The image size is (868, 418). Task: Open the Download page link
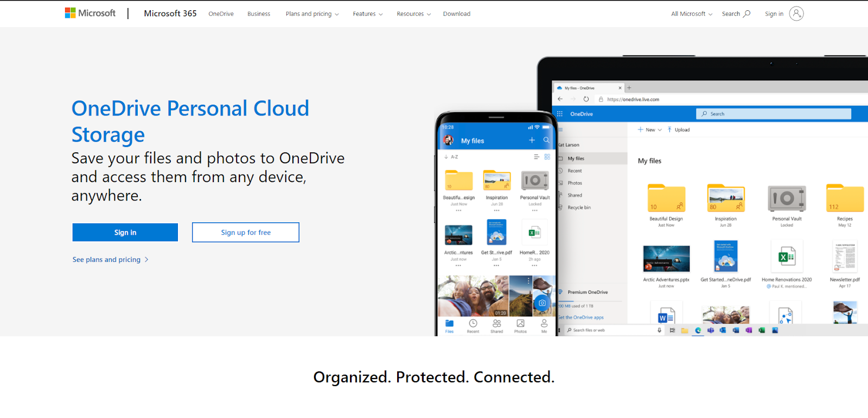(x=457, y=14)
